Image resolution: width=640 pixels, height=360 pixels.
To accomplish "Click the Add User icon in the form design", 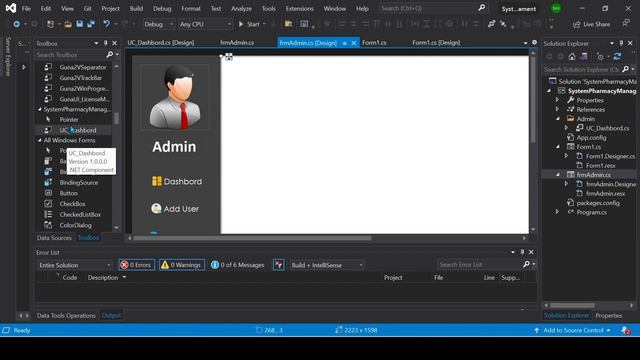I will 156,209.
